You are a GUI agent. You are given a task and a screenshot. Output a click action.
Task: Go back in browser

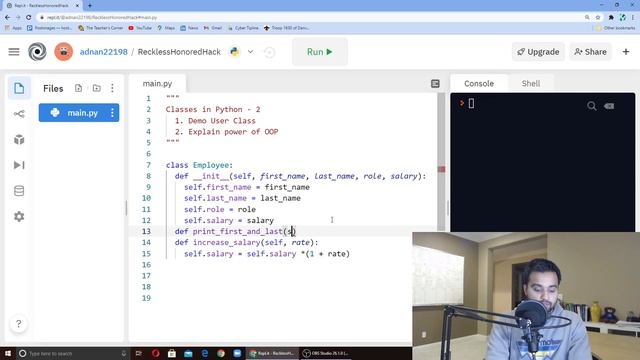[x=8, y=17]
